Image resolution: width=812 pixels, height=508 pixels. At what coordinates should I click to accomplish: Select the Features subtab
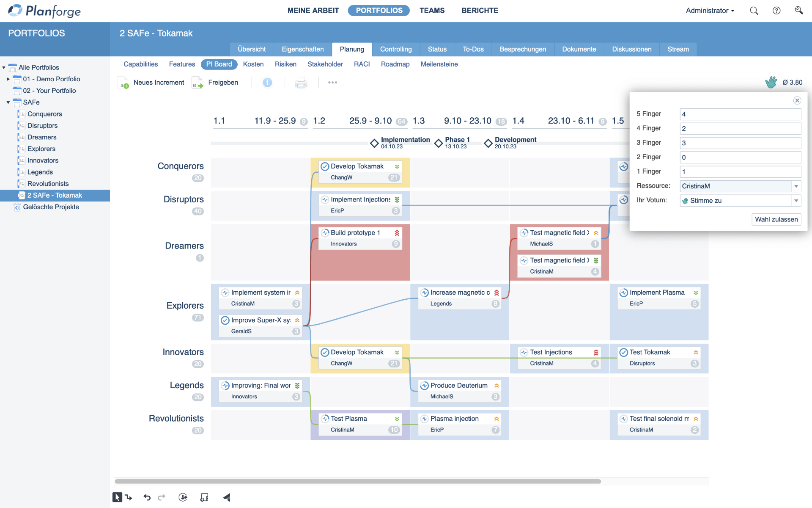click(x=182, y=64)
